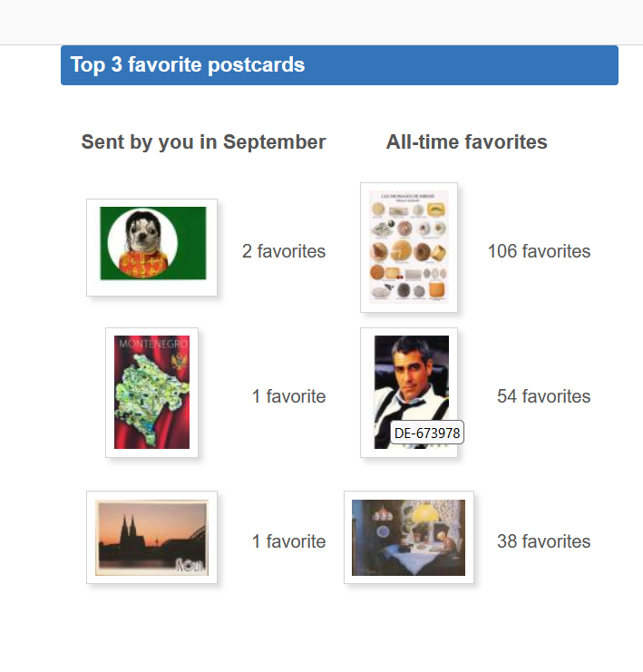Click the title text atop the cheese postcard
Image resolution: width=643 pixels, height=672 pixels.
(408, 195)
